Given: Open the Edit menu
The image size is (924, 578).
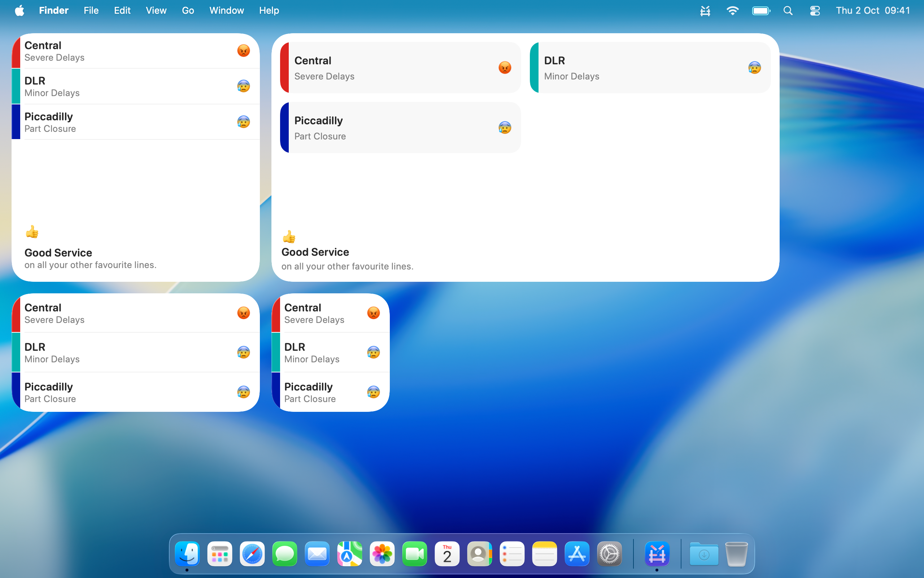Looking at the screenshot, I should (x=122, y=10).
